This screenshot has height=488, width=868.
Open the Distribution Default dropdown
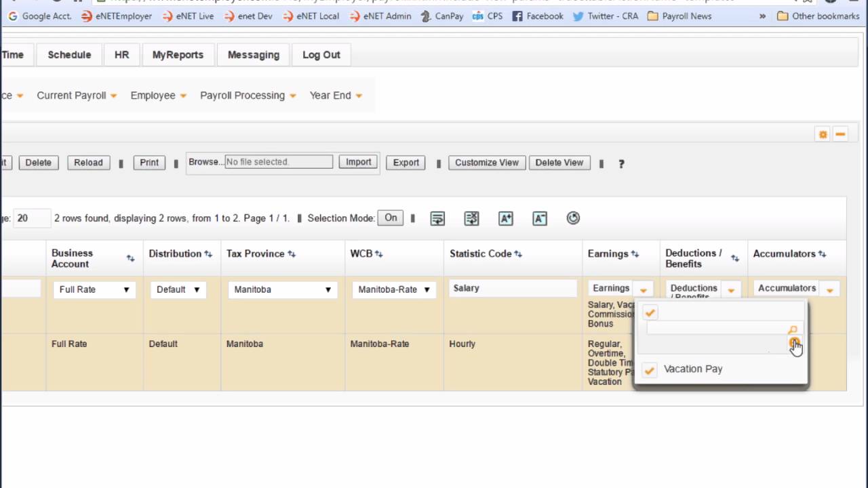(x=178, y=289)
